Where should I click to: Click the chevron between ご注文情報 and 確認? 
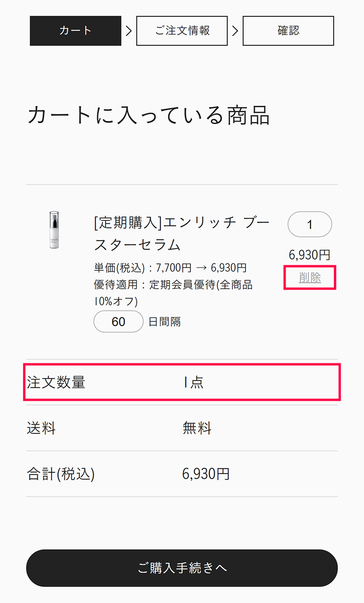(x=235, y=31)
